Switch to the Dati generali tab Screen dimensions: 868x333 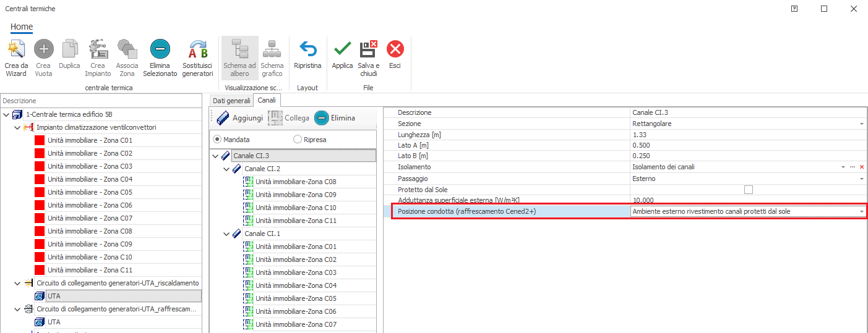pyautogui.click(x=231, y=100)
